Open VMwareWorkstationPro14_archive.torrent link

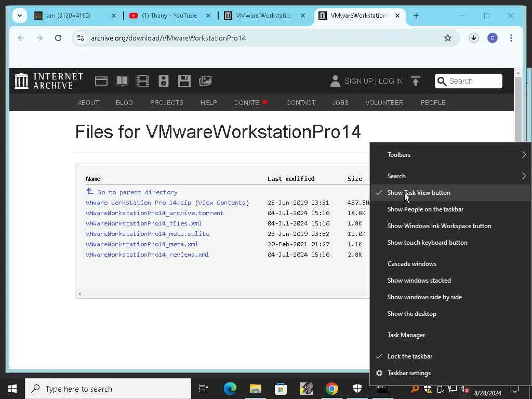(x=154, y=213)
